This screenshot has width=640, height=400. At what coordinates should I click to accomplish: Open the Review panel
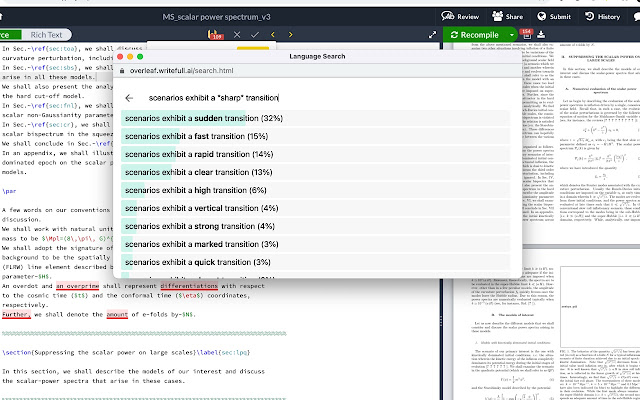(x=460, y=16)
